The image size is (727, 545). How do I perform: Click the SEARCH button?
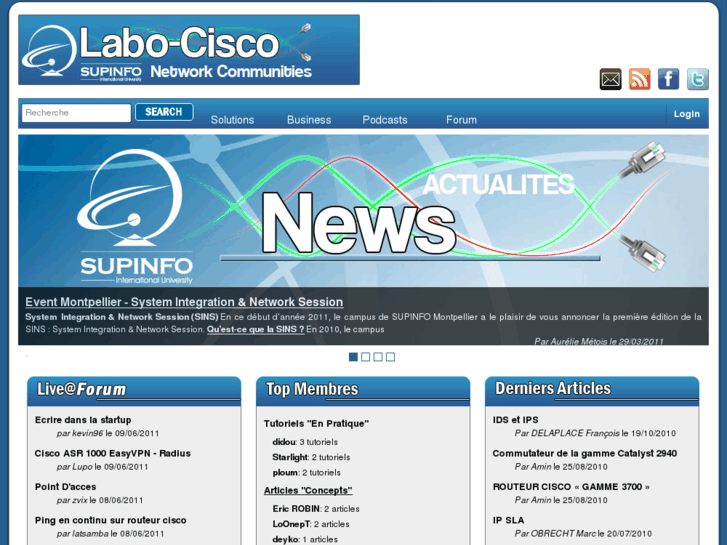(x=164, y=112)
